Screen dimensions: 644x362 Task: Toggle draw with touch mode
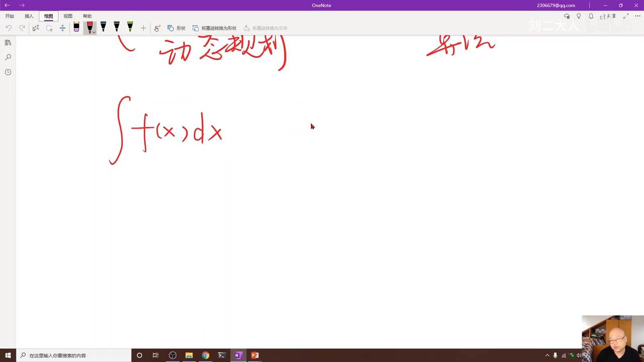(157, 28)
